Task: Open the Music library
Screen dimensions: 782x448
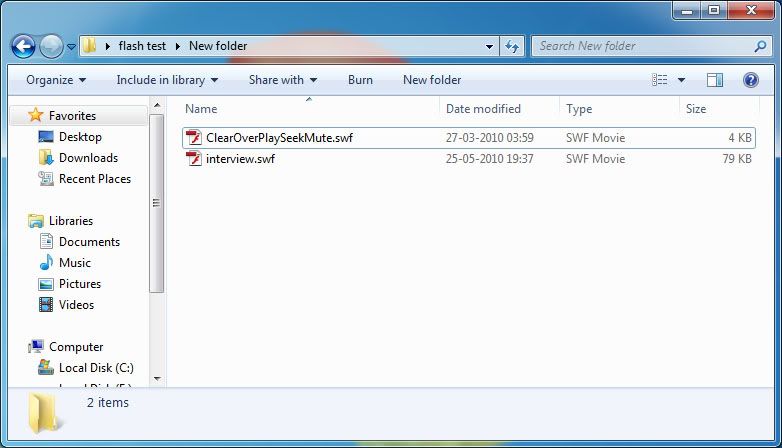Action: pyautogui.click(x=75, y=262)
